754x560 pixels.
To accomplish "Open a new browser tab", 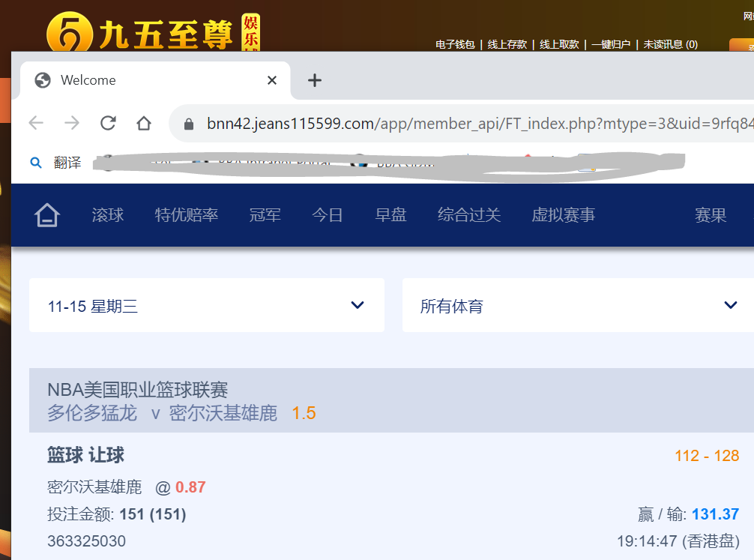I will point(315,80).
